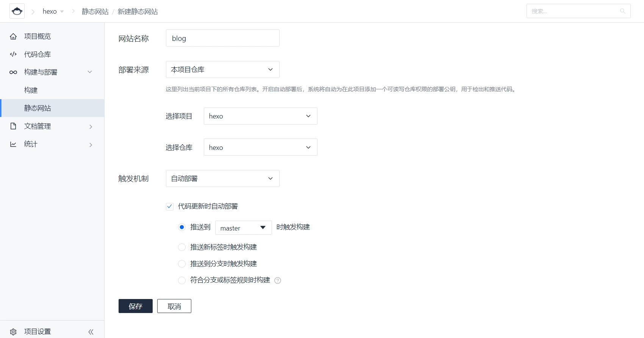This screenshot has height=338, width=644.
Task: Uncheck 代码更新时自动部署 checkbox
Action: tap(170, 206)
